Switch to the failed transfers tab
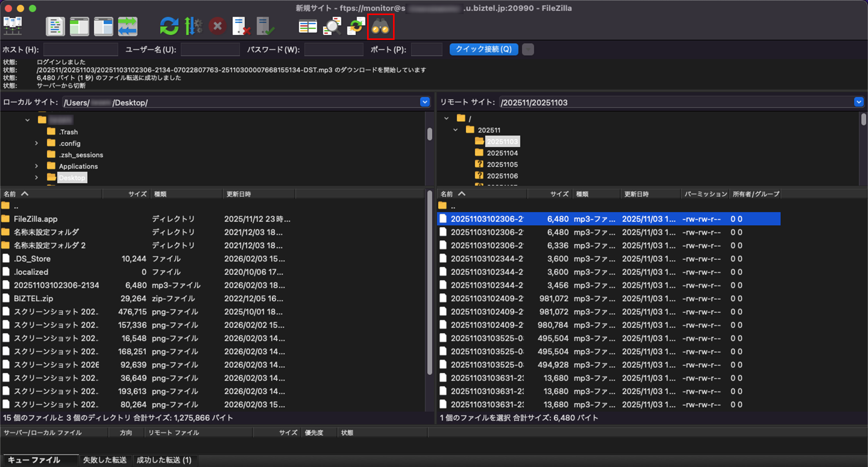The image size is (868, 467). tap(105, 460)
